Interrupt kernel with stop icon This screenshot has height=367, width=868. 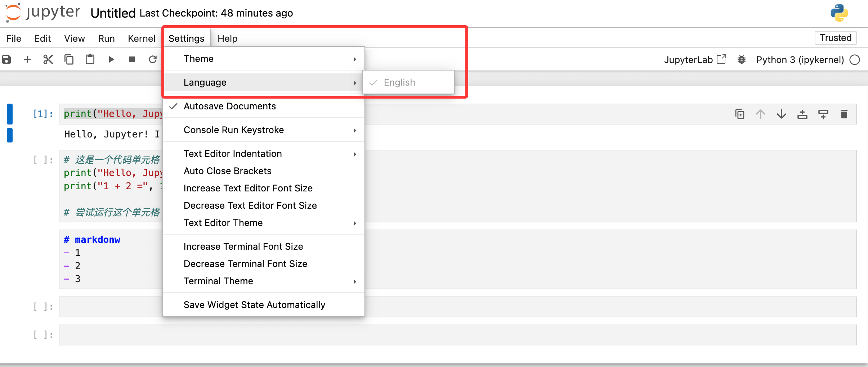(x=132, y=59)
